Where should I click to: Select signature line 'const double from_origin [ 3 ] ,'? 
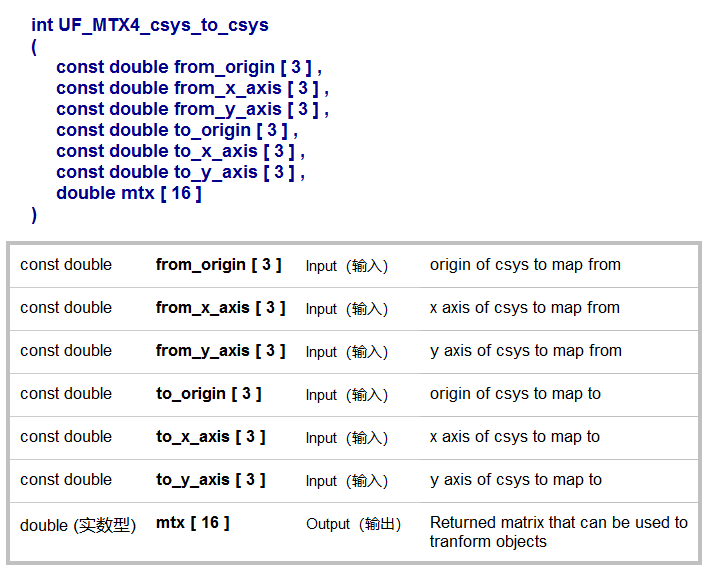[x=189, y=67]
